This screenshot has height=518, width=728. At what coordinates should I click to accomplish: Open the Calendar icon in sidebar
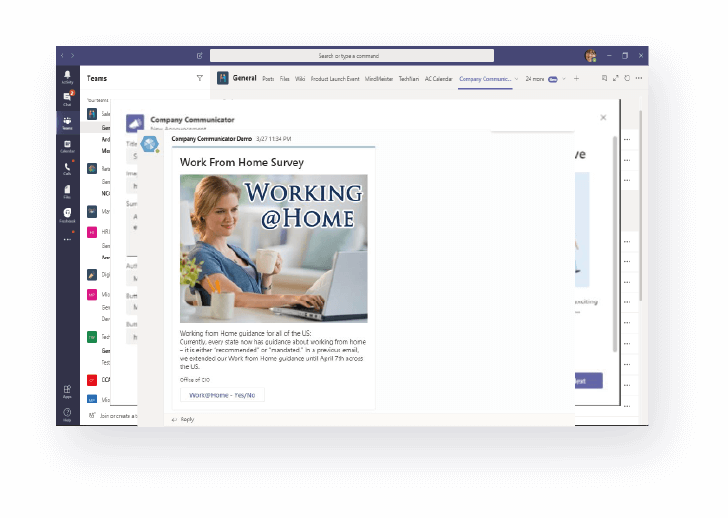(67, 146)
